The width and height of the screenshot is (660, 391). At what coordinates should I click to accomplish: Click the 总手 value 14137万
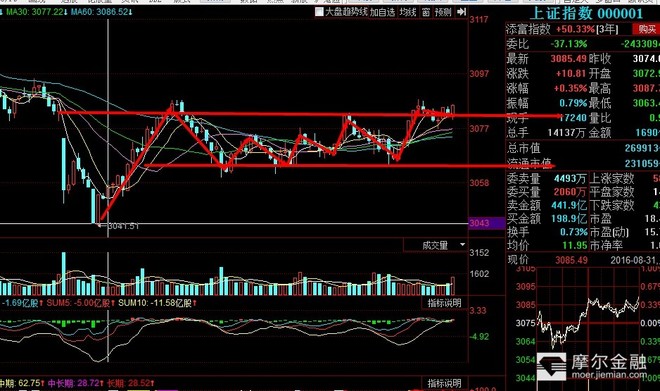[566, 133]
